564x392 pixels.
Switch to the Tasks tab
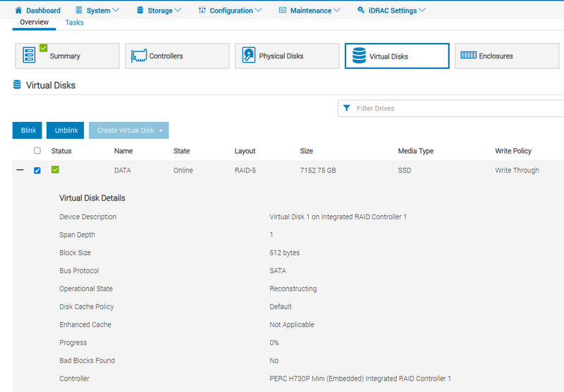(x=74, y=23)
